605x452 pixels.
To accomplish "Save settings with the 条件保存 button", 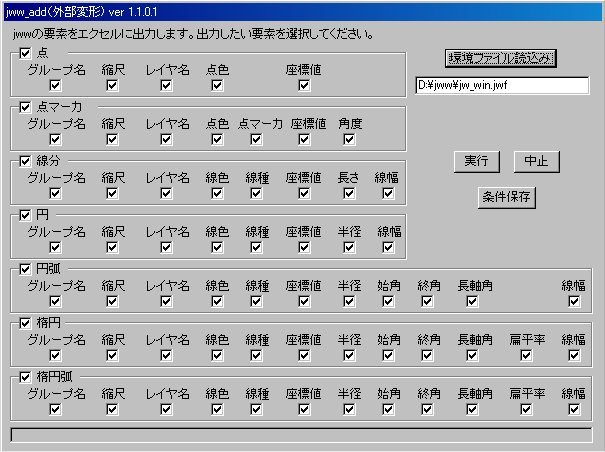I will [x=508, y=197].
